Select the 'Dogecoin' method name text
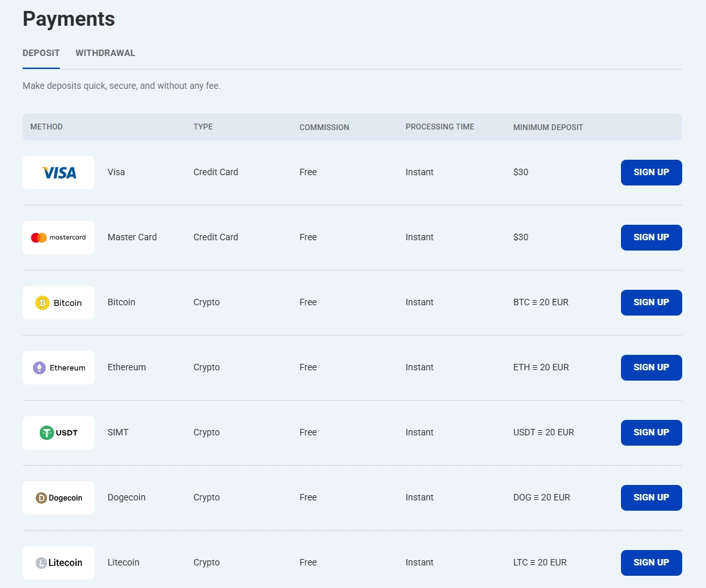Screen dimensions: 706x588 pyautogui.click(x=126, y=497)
